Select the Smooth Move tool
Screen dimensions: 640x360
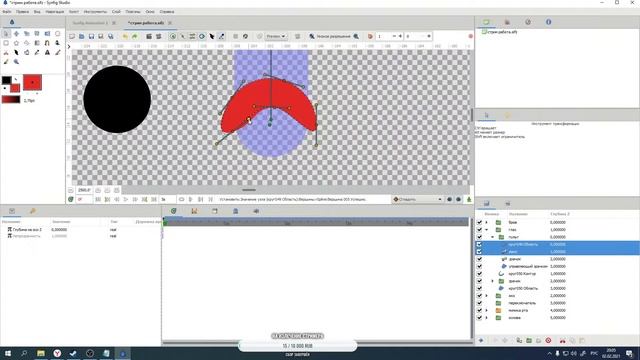[16, 33]
